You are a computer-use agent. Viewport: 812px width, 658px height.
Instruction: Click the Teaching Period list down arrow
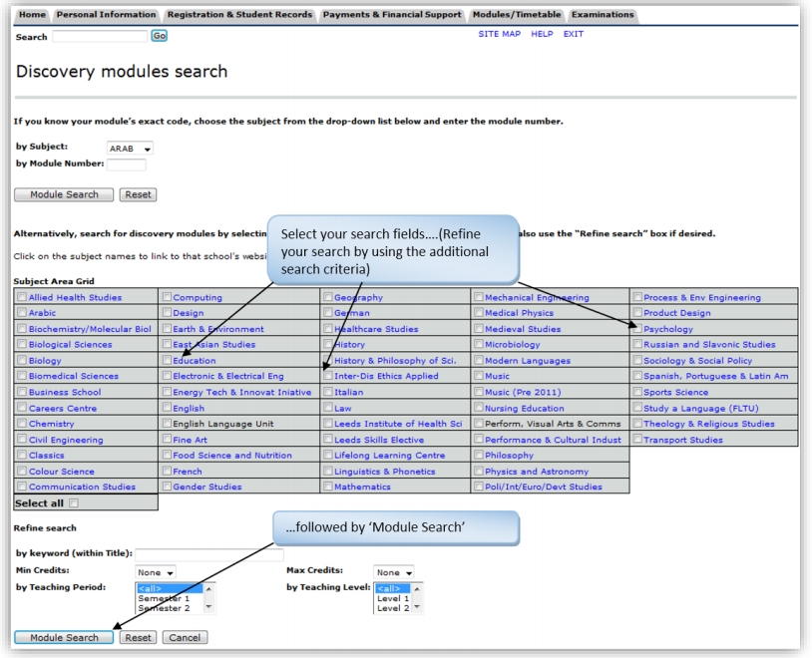click(x=208, y=607)
